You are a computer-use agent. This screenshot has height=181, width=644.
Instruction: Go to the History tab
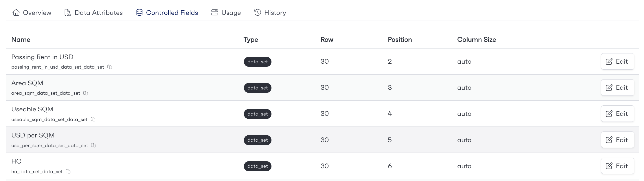coord(270,13)
